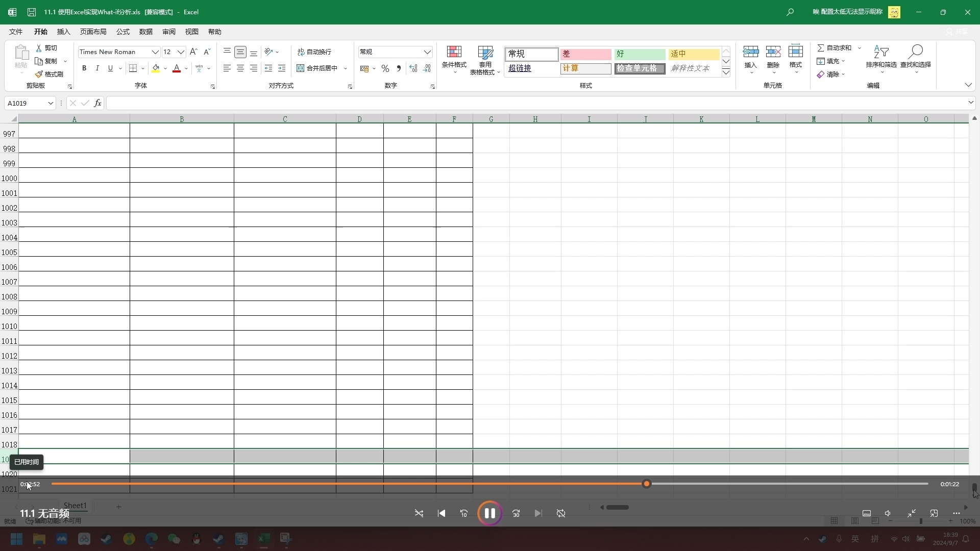Open the Times New Roman font dropdown
Screen dimensions: 980x551
(155, 52)
